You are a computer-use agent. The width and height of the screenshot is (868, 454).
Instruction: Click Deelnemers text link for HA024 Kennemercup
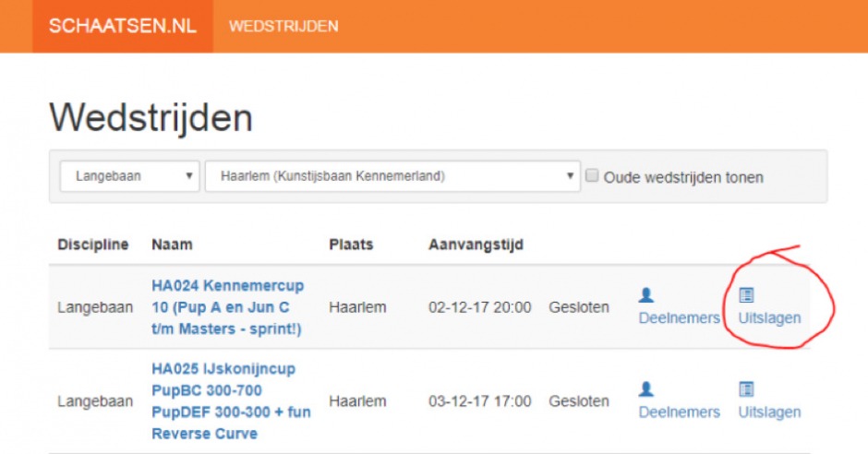[679, 318]
